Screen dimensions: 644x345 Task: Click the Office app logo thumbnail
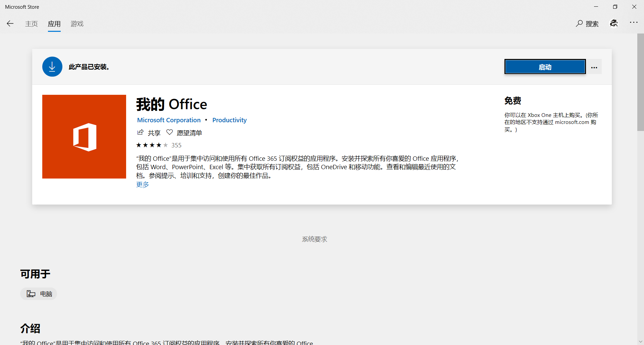point(84,137)
